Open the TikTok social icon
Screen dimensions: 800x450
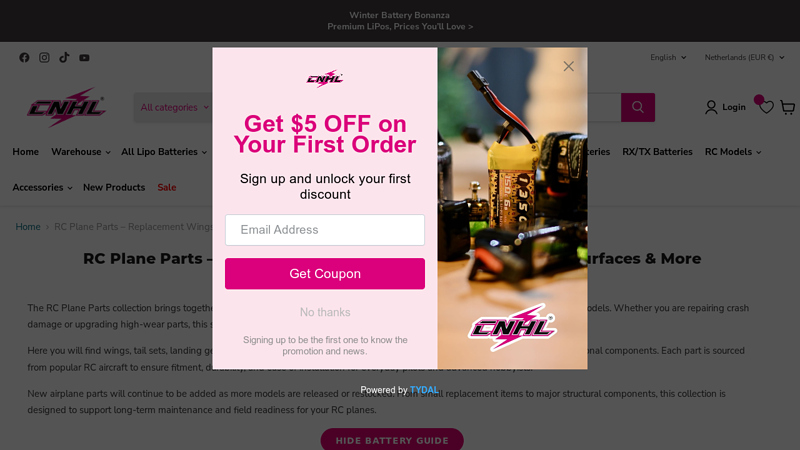point(64,58)
